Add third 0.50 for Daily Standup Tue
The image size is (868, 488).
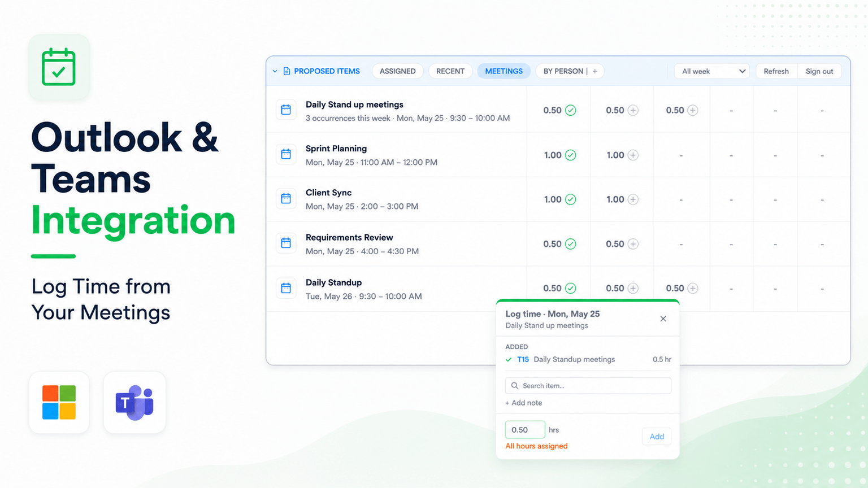(x=692, y=288)
